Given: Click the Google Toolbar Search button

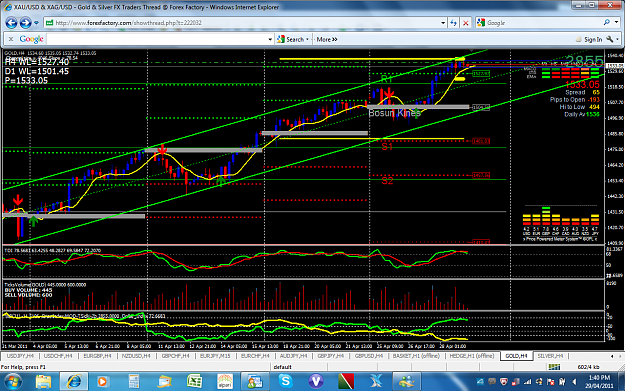Looking at the screenshot, I should [x=291, y=39].
